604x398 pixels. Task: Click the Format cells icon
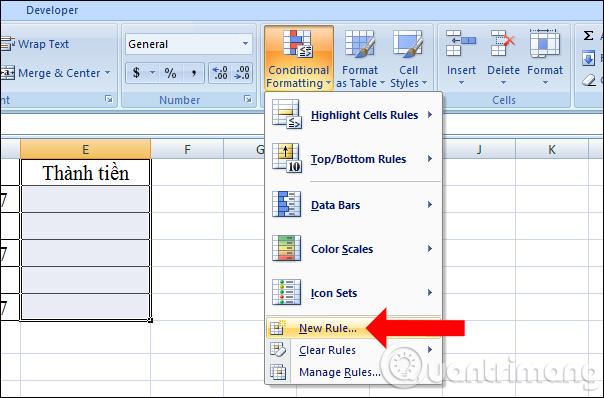545,43
